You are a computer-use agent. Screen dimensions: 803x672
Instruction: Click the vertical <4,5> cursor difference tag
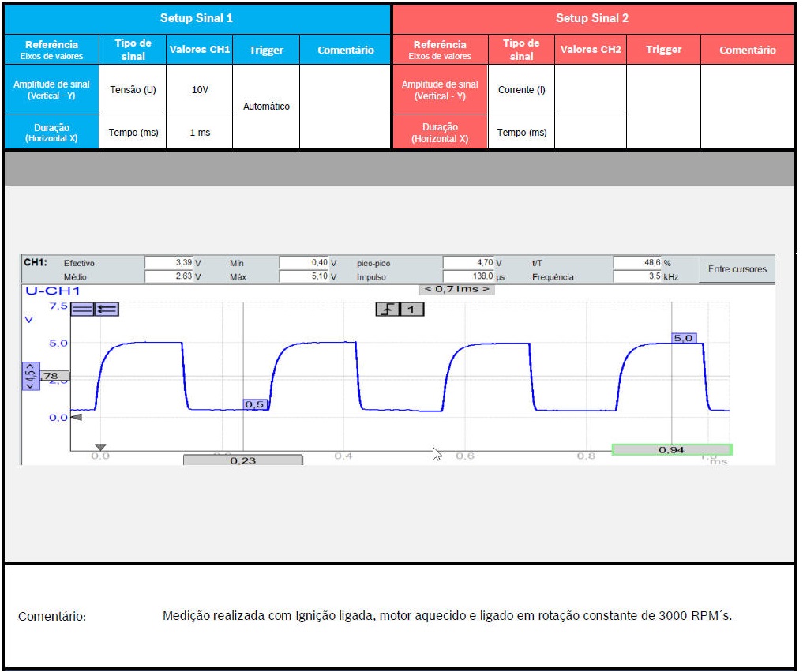coord(31,376)
